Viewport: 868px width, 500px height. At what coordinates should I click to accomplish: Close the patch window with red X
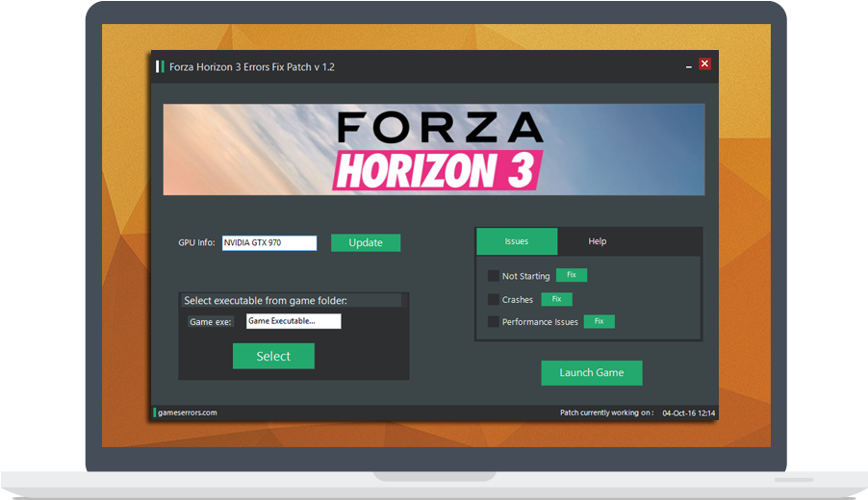click(704, 64)
